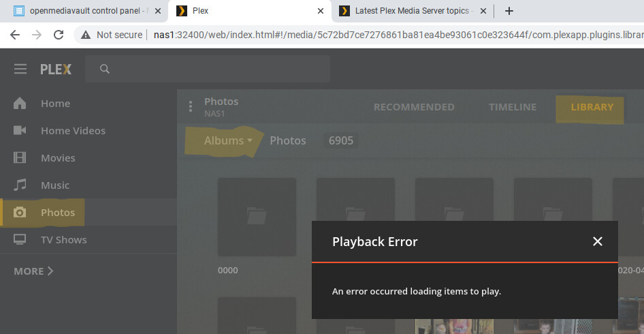Click the error occurred loading items message
Image resolution: width=644 pixels, height=334 pixels.
pos(417,292)
